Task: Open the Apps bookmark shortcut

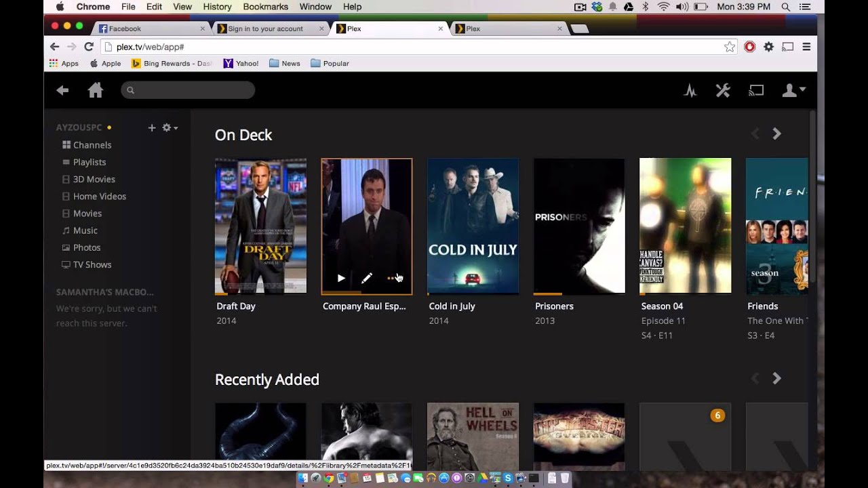Action: (x=64, y=63)
